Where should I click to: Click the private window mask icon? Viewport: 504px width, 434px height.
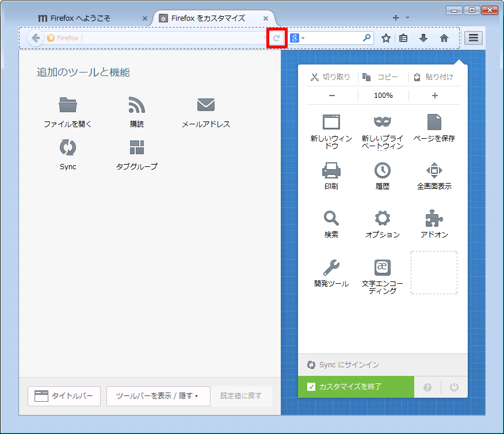tap(383, 121)
